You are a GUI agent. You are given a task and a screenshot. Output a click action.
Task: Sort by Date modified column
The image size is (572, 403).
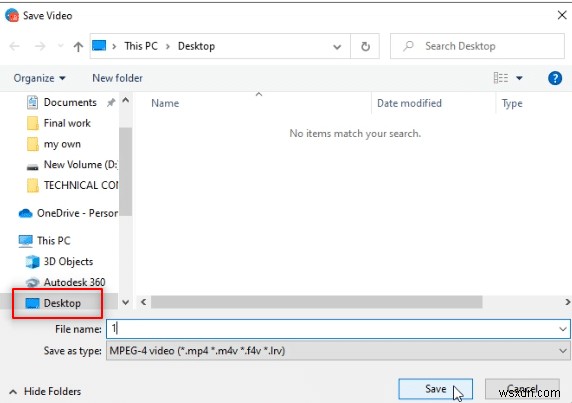[x=409, y=103]
